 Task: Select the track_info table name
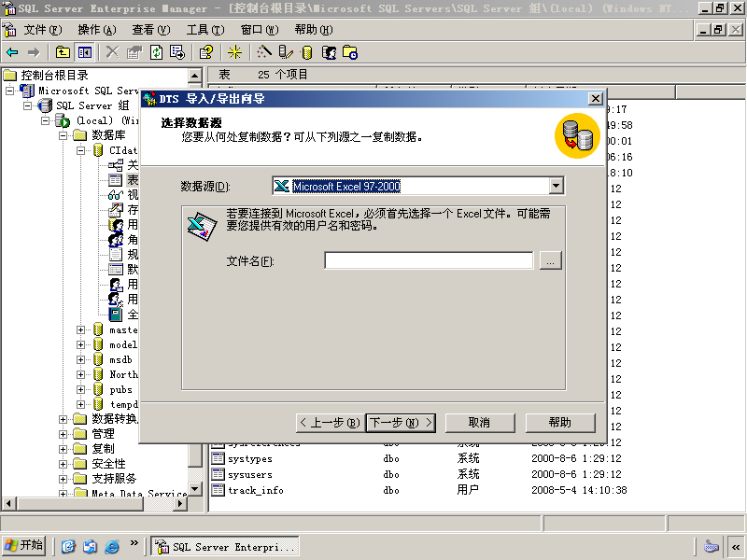pos(256,491)
